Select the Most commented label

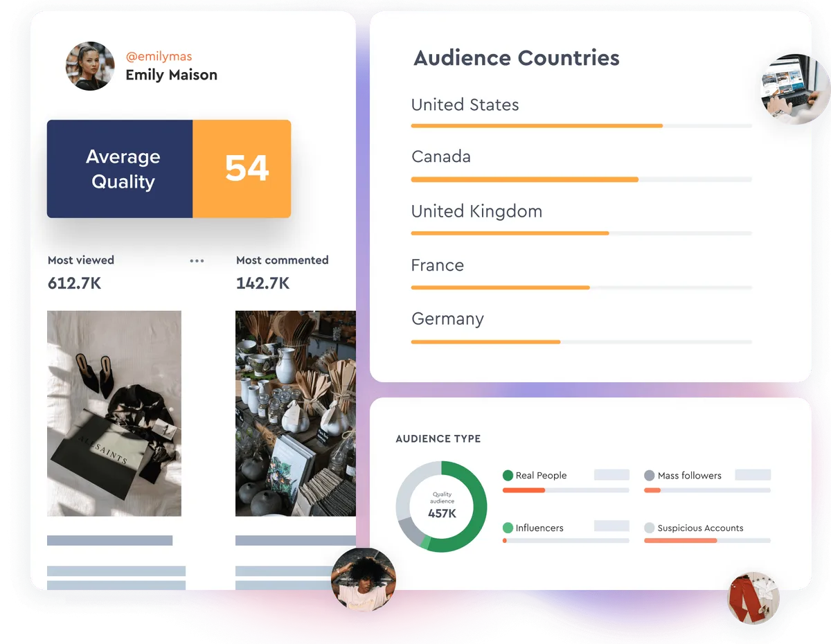click(282, 260)
